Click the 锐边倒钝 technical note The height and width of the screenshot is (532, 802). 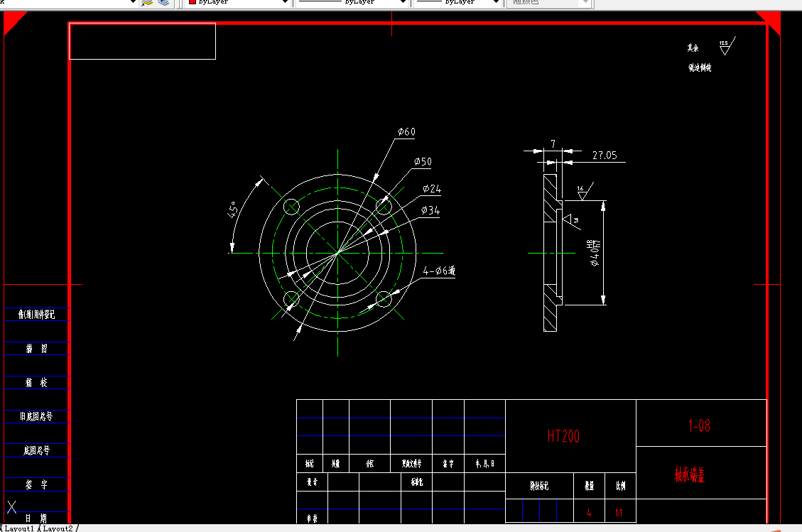point(700,67)
